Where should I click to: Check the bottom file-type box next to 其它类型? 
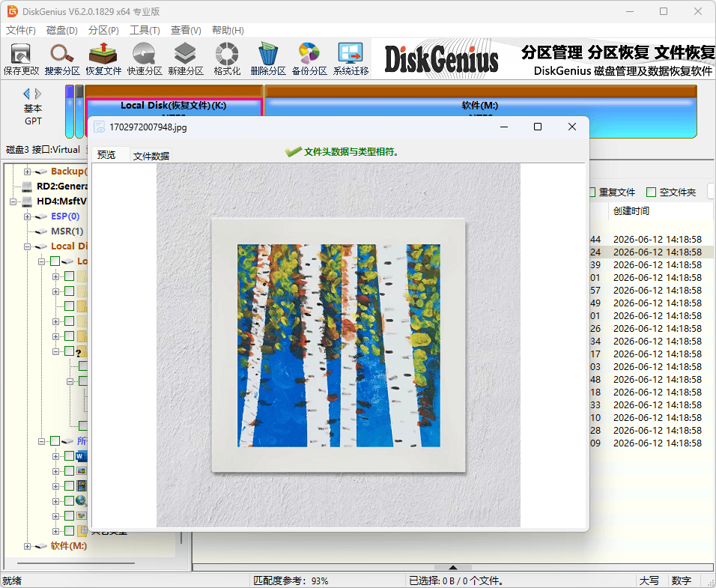tap(69, 531)
